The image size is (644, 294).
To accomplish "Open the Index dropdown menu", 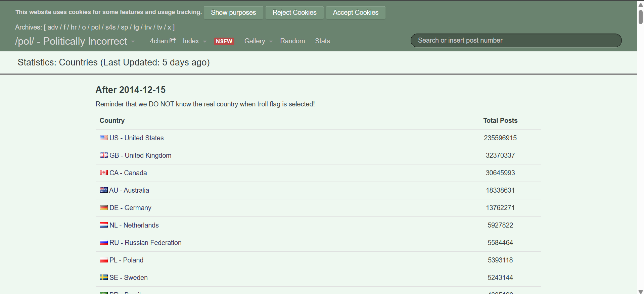I will [195, 41].
